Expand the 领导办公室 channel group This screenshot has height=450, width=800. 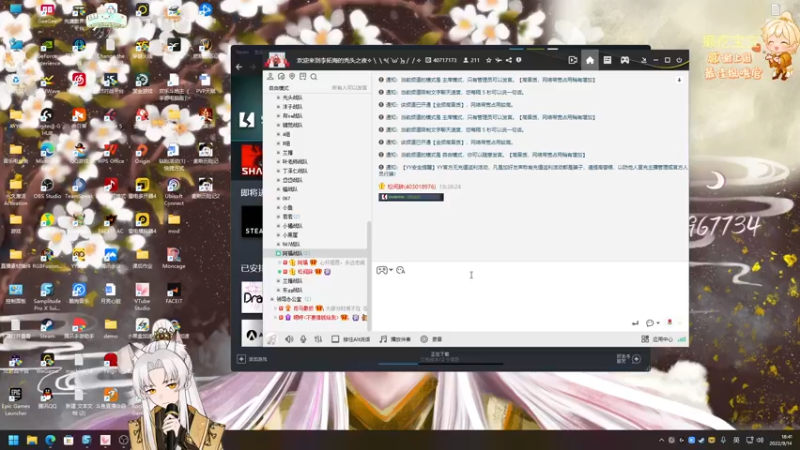pyautogui.click(x=272, y=299)
